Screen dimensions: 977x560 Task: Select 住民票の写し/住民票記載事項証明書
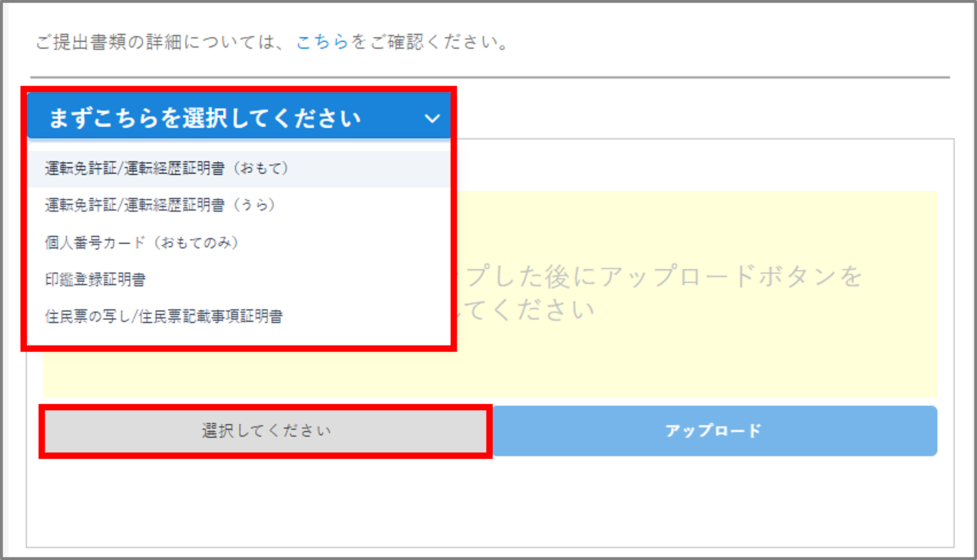click(165, 317)
